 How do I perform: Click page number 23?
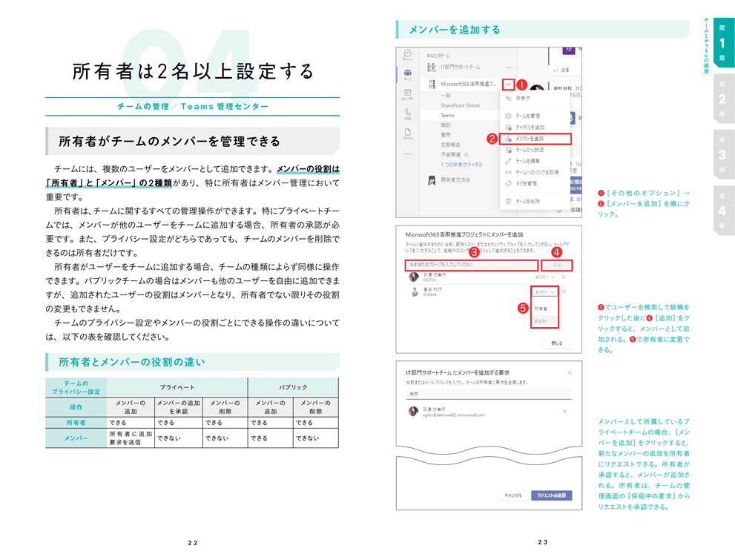point(543,542)
